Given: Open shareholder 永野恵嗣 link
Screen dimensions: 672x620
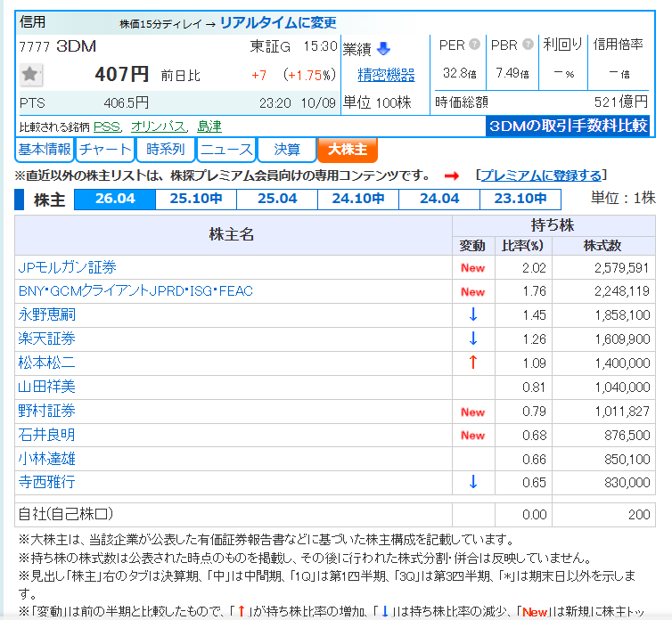Looking at the screenshot, I should click(46, 315).
